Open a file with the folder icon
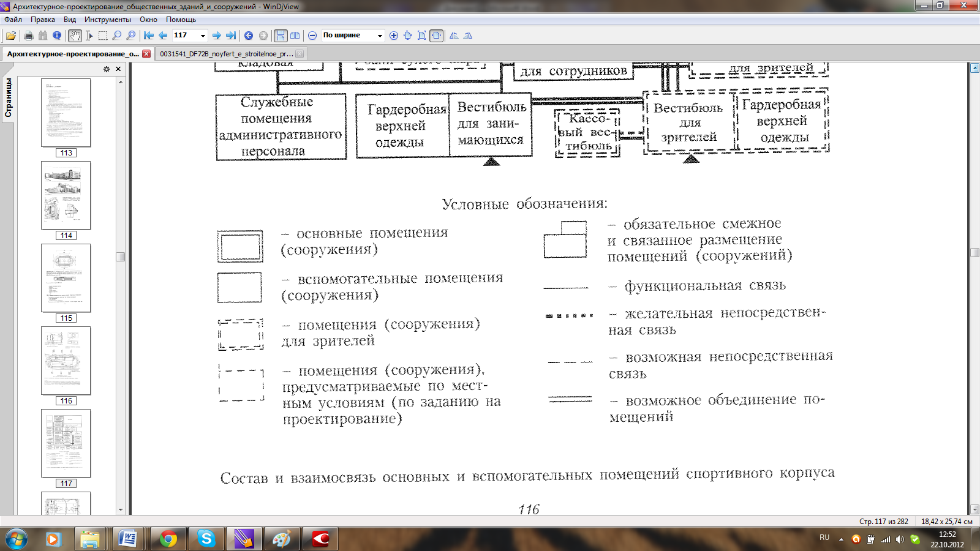The width and height of the screenshot is (980, 551). 11,36
